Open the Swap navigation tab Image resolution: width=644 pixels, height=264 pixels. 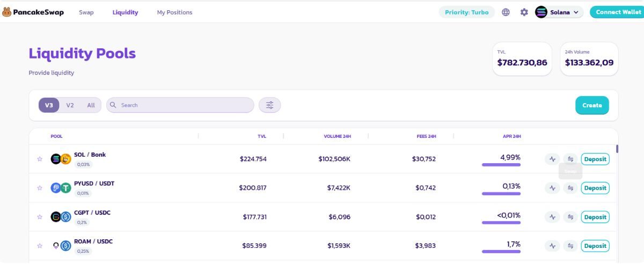[x=86, y=12]
